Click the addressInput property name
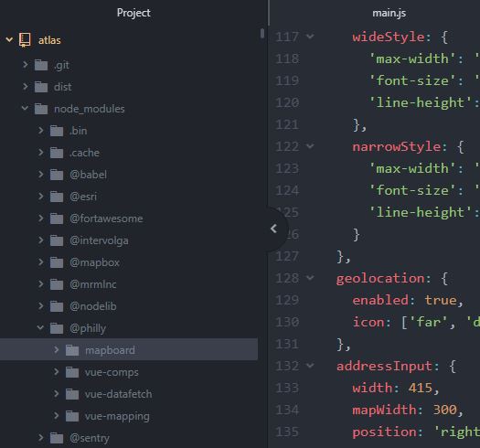Screen dimensions: 480x448 [384, 367]
